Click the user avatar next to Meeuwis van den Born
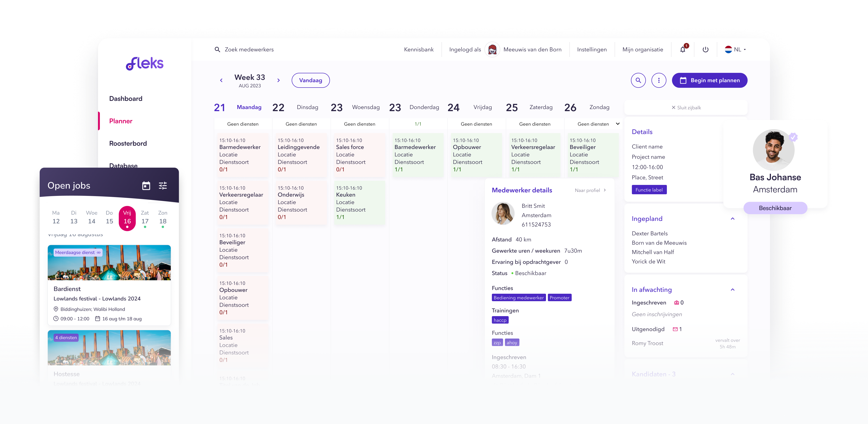This screenshot has width=868, height=424. (x=492, y=50)
